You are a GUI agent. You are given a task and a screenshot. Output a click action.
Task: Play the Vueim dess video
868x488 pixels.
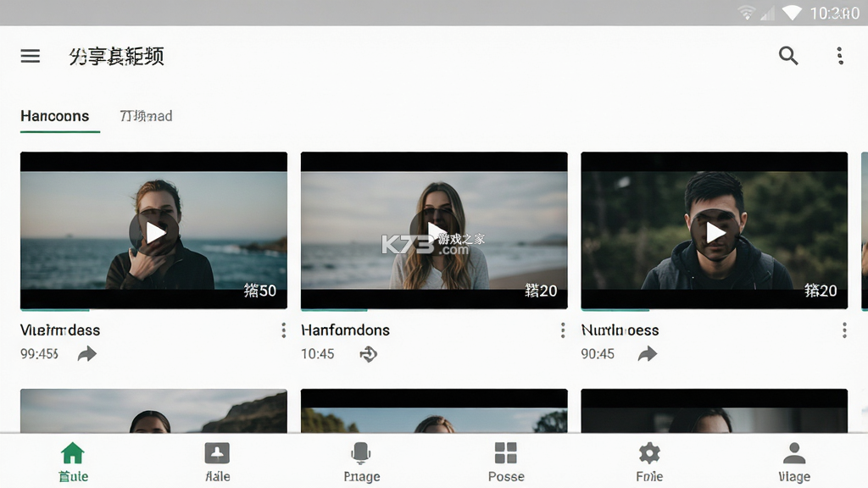coord(154,232)
